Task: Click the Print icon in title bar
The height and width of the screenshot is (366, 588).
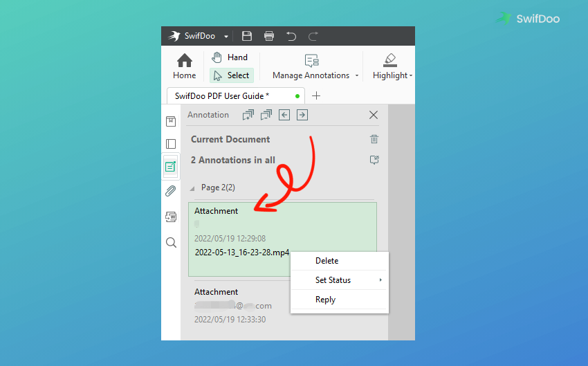Action: click(x=269, y=36)
